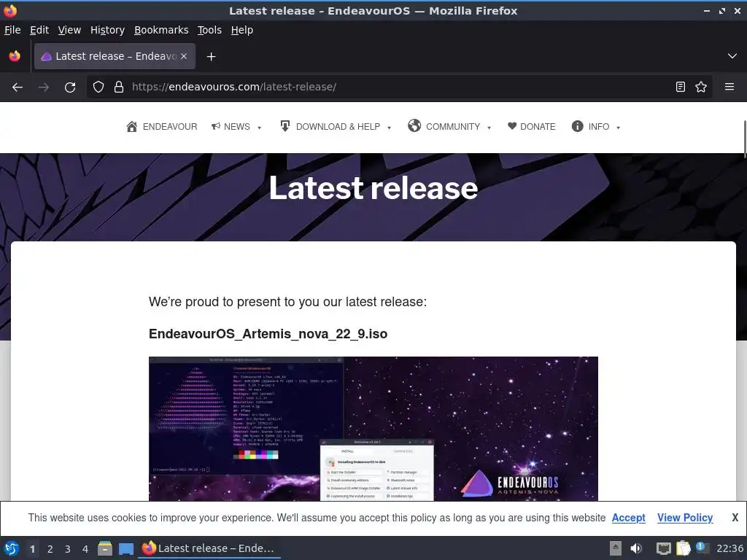
Task: Open the volume control tray icon
Action: (636, 548)
